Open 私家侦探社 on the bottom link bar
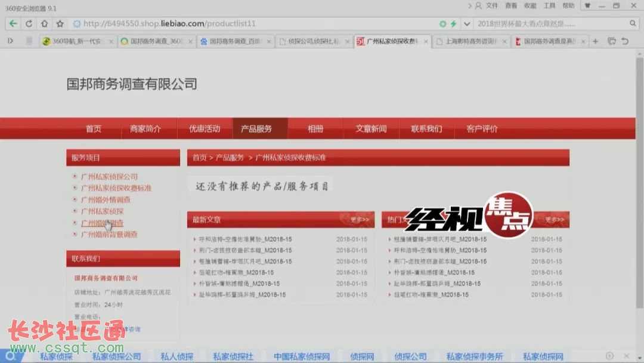The width and height of the screenshot is (644, 363). click(x=233, y=356)
